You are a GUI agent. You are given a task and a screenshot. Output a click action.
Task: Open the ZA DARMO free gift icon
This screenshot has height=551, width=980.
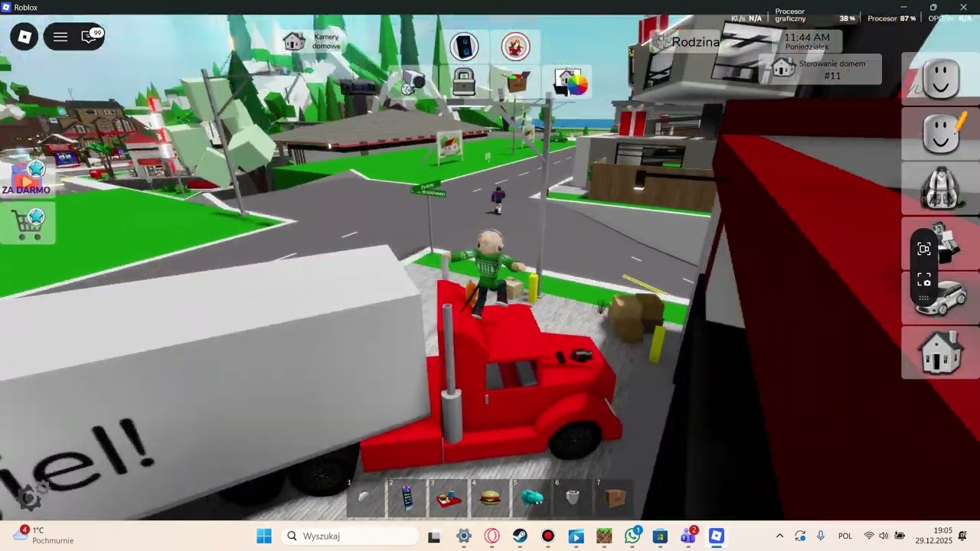pos(27,178)
